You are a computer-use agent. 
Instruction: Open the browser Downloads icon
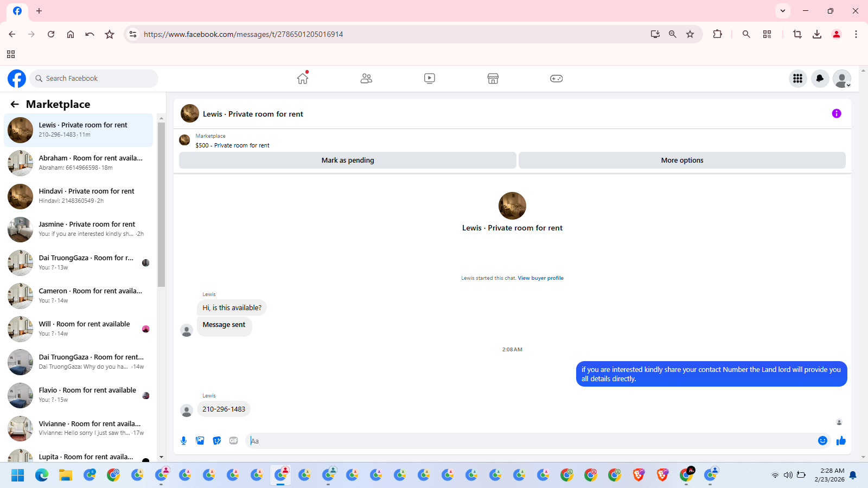click(817, 34)
